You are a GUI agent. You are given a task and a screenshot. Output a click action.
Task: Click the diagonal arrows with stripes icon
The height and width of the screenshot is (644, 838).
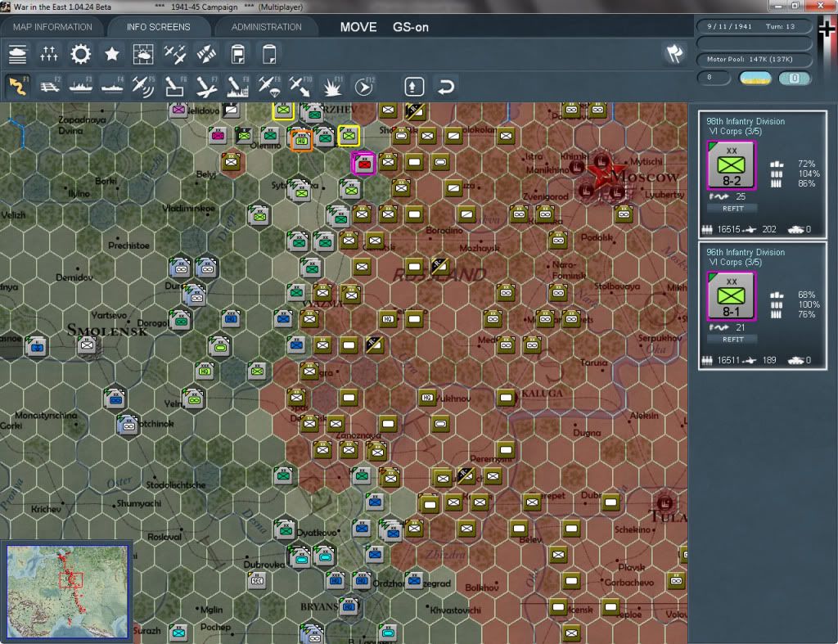206,54
